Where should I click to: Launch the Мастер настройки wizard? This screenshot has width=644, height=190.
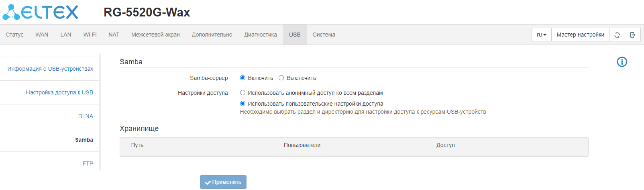(x=580, y=35)
